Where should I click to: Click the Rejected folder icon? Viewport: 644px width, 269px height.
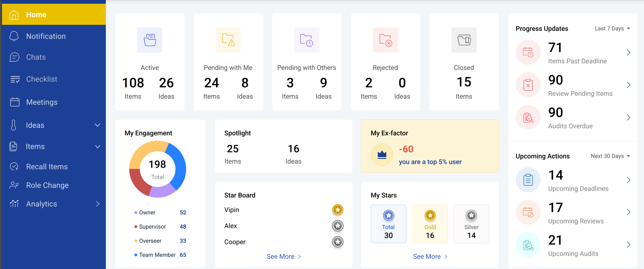pos(385,40)
